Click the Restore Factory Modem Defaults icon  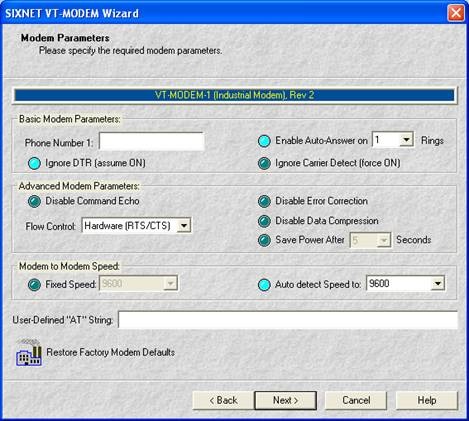click(x=29, y=353)
